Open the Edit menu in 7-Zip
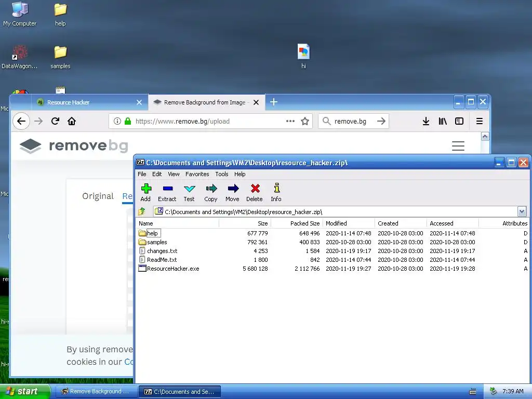 point(157,174)
